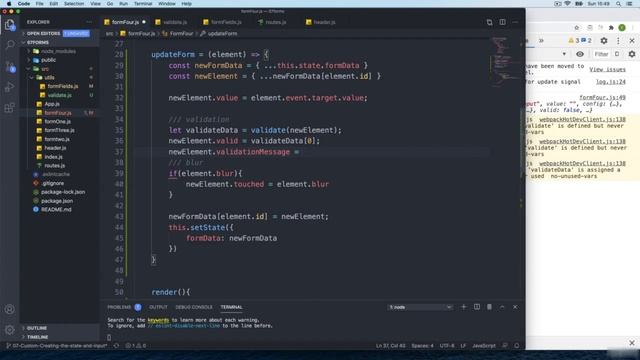Open console settings gear beside Filter
The image size is (640, 360).
pos(632,54)
